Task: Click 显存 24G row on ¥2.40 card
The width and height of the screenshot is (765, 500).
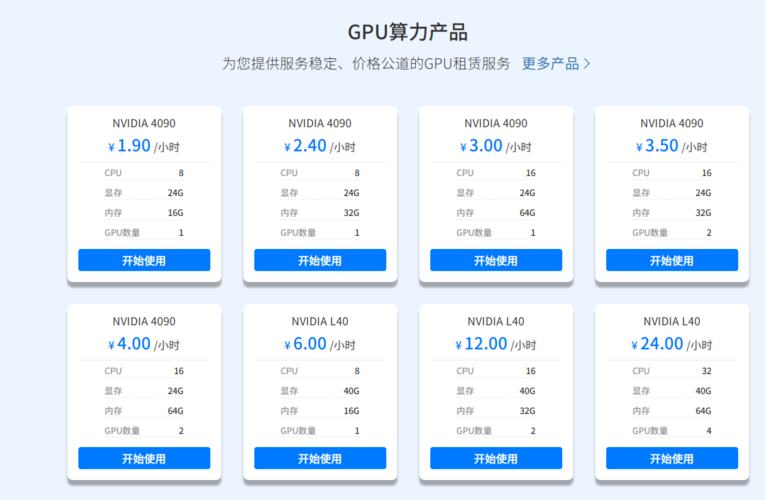Action: 320,193
